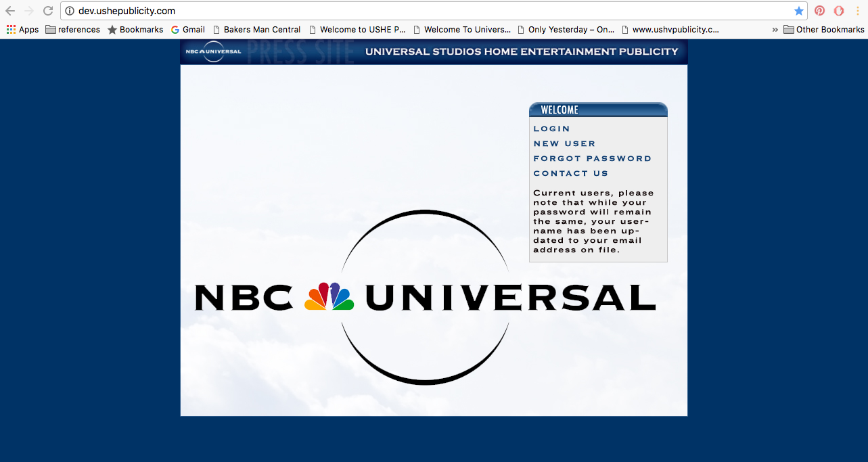Expand the Other Bookmarks folder
This screenshot has width=868, height=462.
pos(823,30)
